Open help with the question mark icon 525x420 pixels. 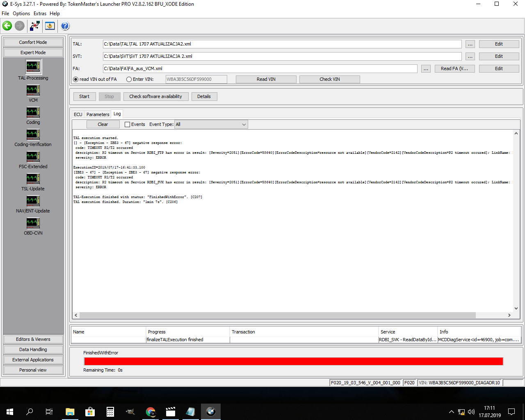(65, 26)
